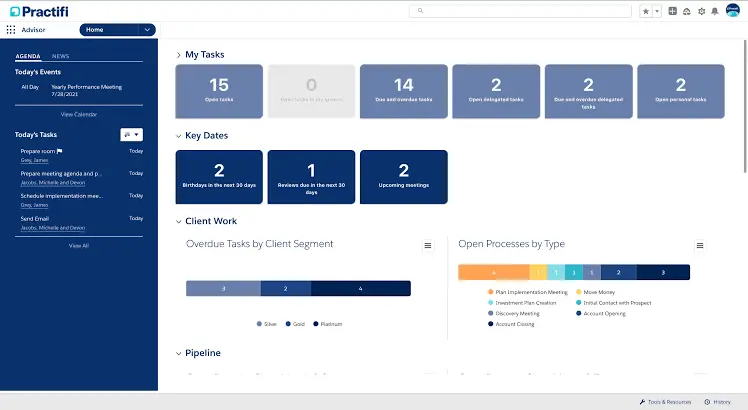
Task: Click the orange Plan Implementation bar segment
Action: tap(494, 272)
